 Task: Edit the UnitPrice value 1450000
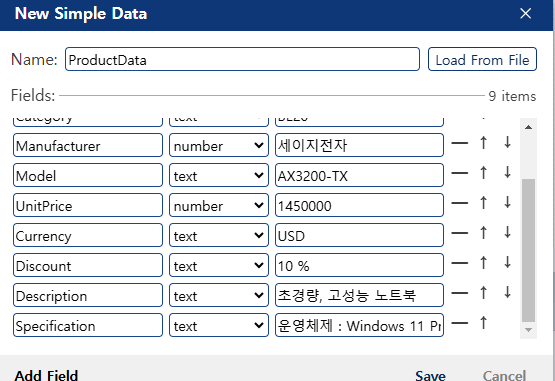[359, 205]
